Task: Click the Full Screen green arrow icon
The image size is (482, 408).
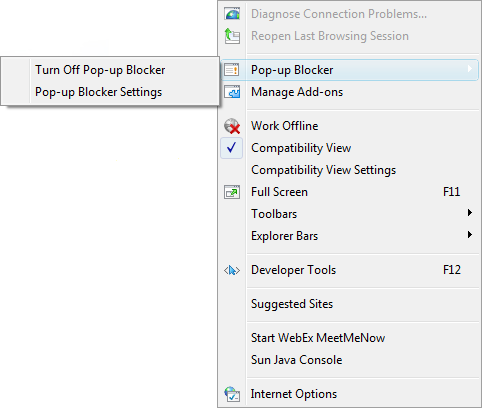Action: pos(232,192)
